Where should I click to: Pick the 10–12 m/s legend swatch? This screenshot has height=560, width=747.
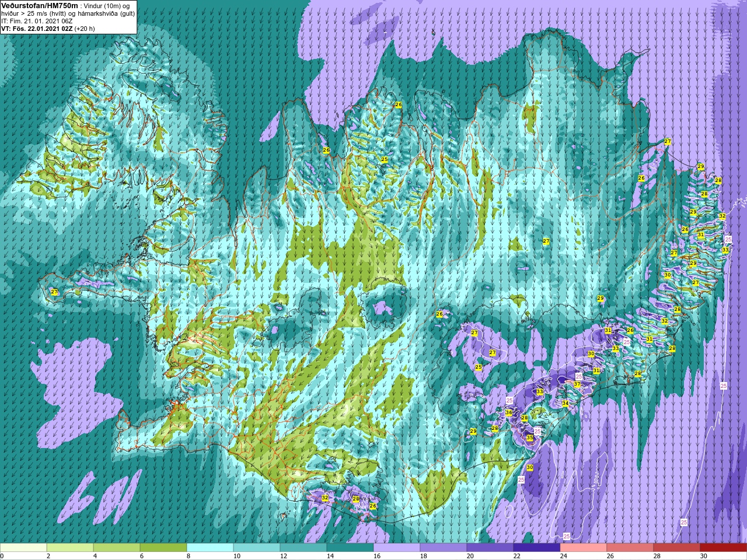click(257, 548)
